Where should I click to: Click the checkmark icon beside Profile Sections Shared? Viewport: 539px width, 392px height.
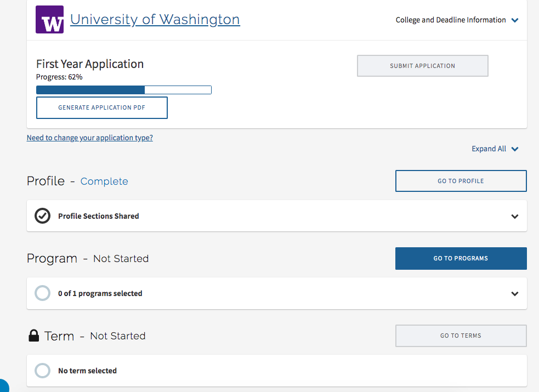pos(42,216)
